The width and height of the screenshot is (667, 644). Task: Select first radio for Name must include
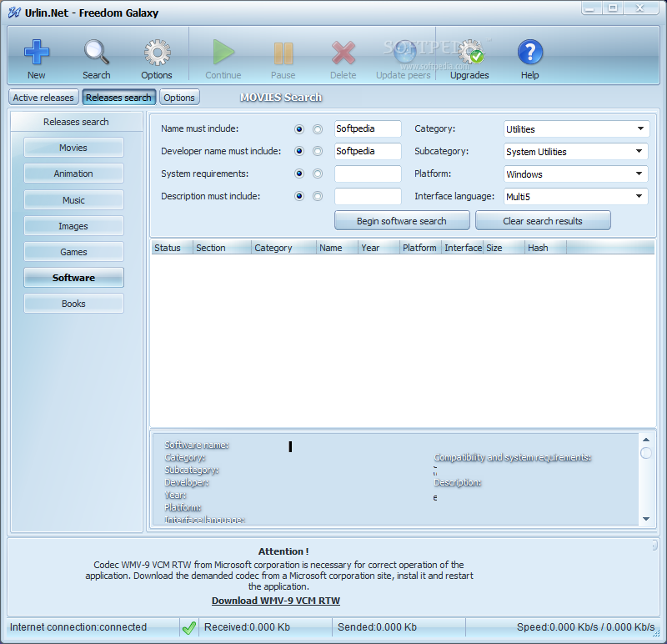click(x=299, y=129)
